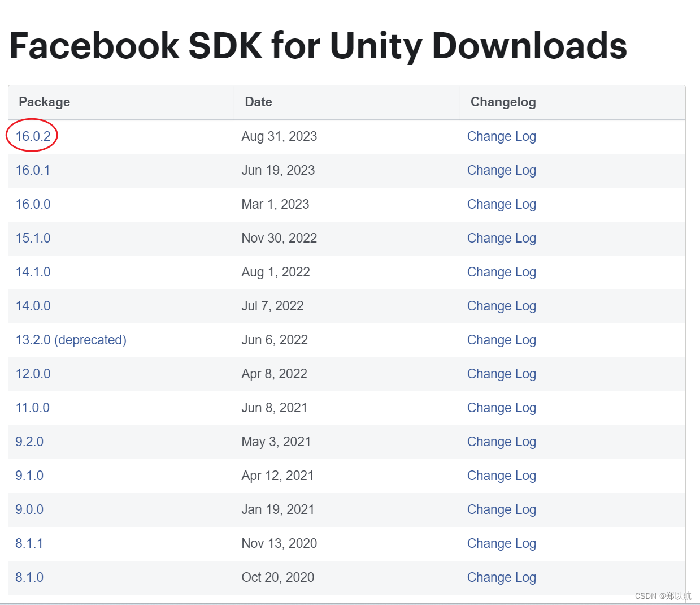Screen dimensions: 700x605
Task: Open the 8.1.0 package link
Action: pyautogui.click(x=29, y=577)
